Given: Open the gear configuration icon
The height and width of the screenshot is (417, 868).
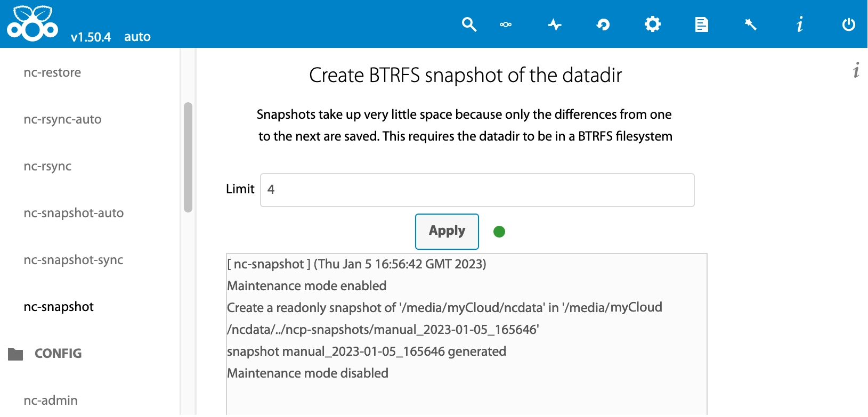Looking at the screenshot, I should [652, 24].
